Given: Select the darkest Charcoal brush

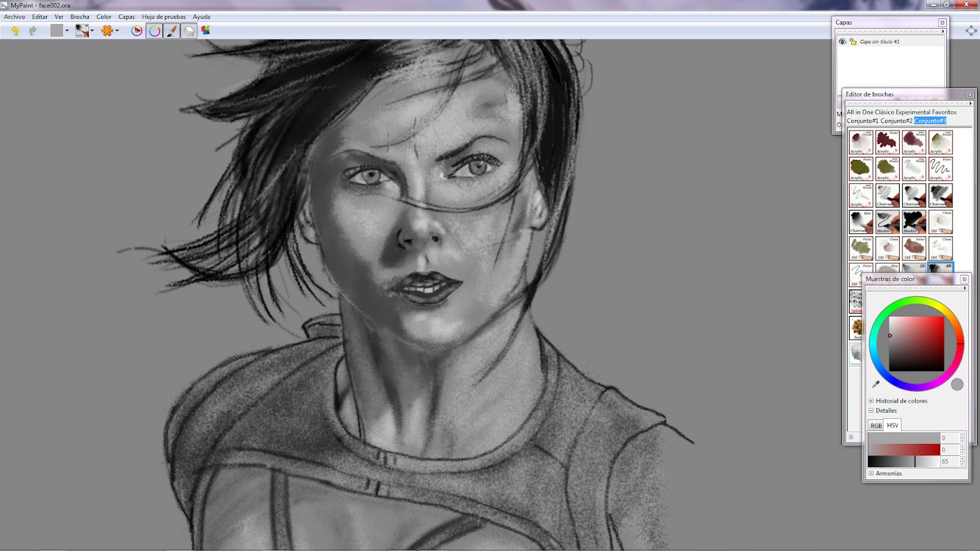Looking at the screenshot, I should [x=941, y=195].
